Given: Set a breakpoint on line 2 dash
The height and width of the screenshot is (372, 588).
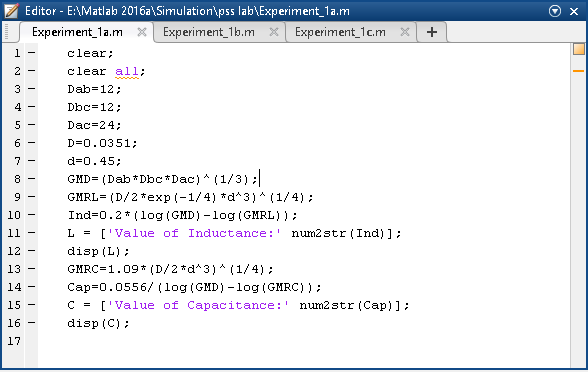Looking at the screenshot, I should [x=32, y=71].
